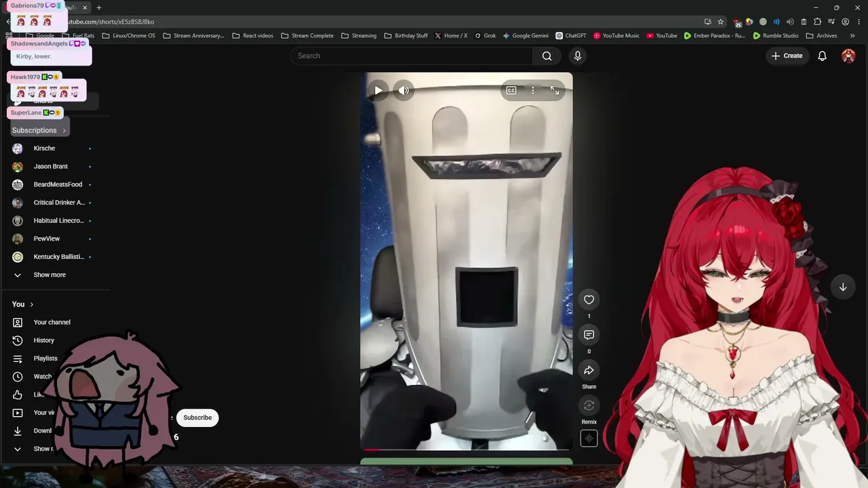Open Chrome media controls icon
The height and width of the screenshot is (488, 868).
[x=831, y=22]
